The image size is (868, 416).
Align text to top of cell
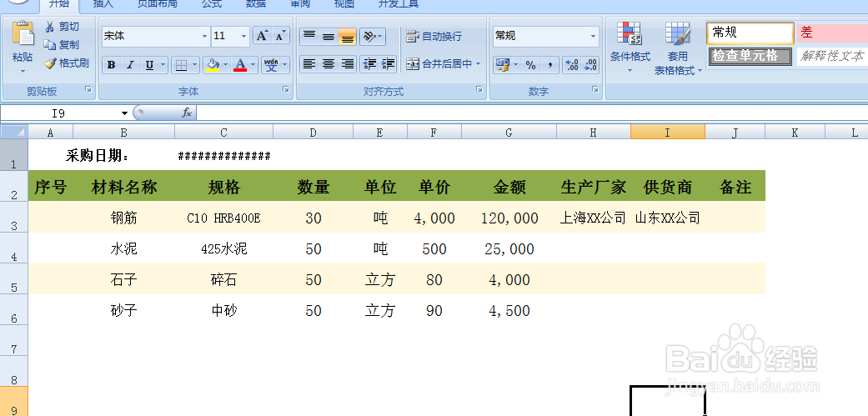(x=309, y=37)
